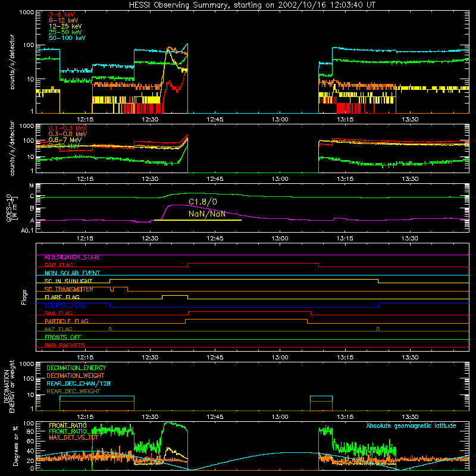Click the REAR_DEC_CHAN/128 legend label
This screenshot has height=476, width=476.
point(79,383)
